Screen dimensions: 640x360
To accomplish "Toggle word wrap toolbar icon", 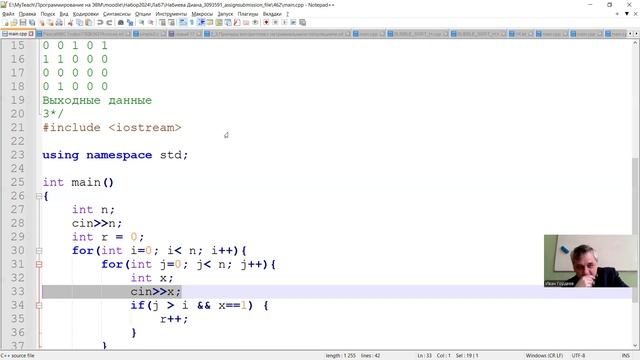I will pos(182,22).
